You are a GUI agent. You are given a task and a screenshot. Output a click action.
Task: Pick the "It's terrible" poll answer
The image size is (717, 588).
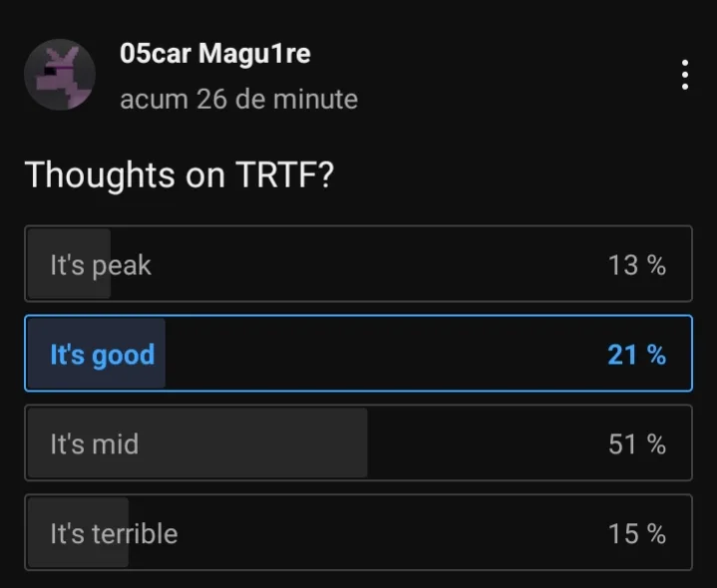359,532
